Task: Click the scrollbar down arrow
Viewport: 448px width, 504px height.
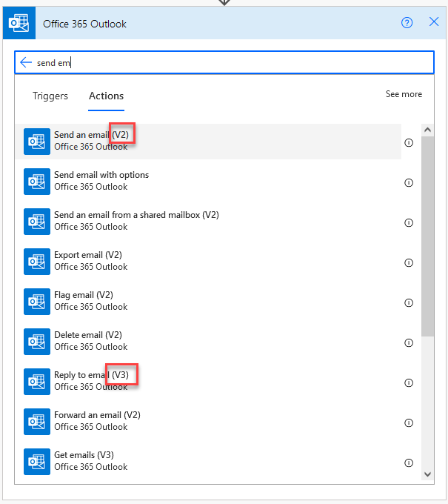Action: (x=427, y=474)
